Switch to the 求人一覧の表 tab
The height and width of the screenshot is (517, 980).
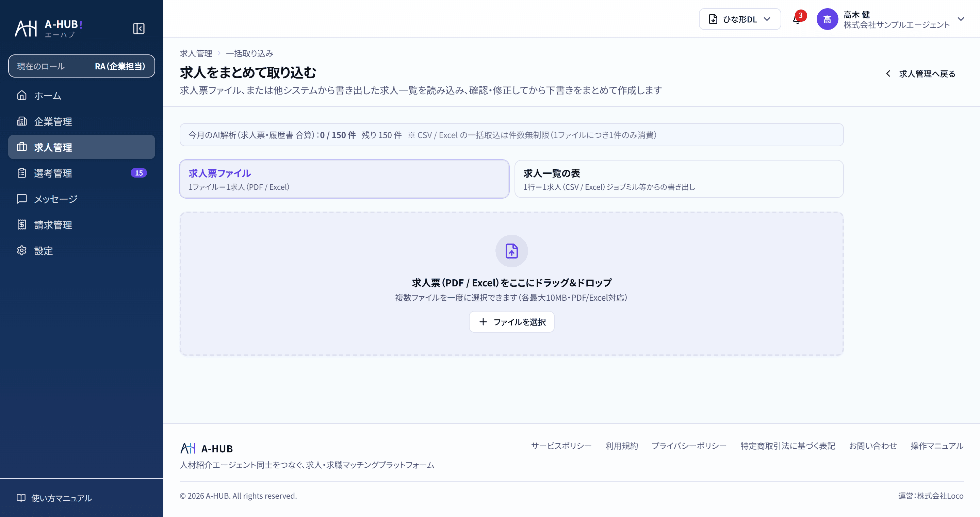[679, 179]
